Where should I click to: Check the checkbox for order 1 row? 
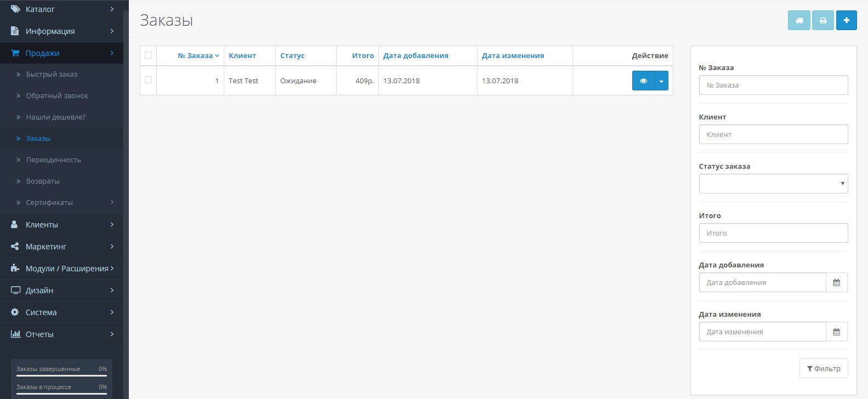coord(148,80)
